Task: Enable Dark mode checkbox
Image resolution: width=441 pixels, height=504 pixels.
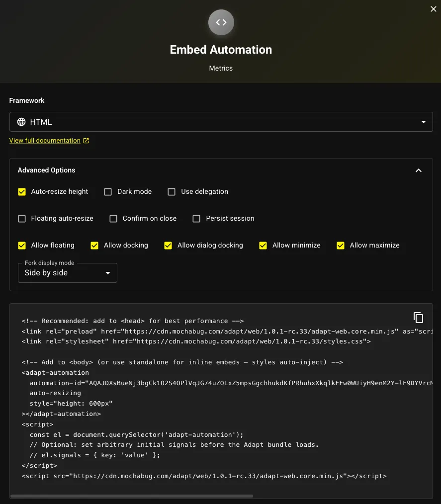Action: click(x=108, y=192)
